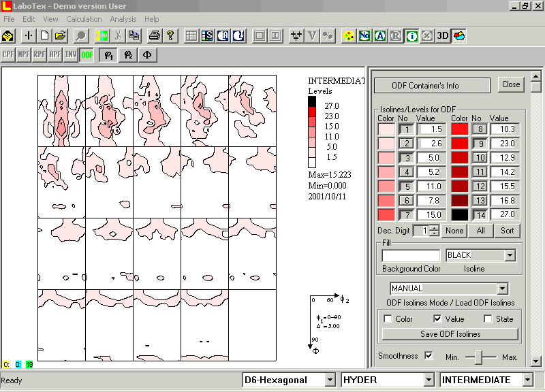
Task: Click the Save ODF Isolines button
Action: tap(450, 334)
